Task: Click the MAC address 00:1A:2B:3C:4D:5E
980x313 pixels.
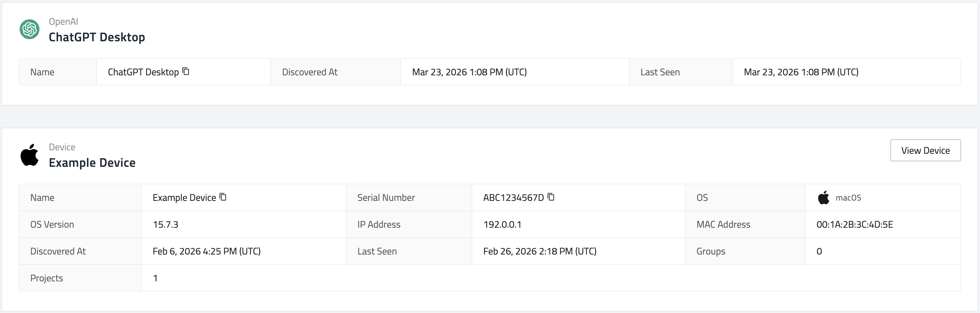Action: [855, 225]
